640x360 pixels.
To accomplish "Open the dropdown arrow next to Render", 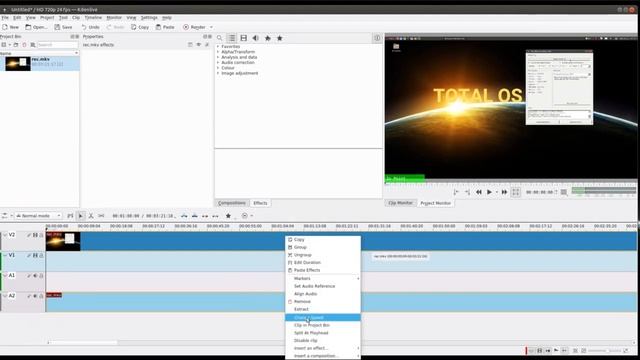I will [x=211, y=27].
